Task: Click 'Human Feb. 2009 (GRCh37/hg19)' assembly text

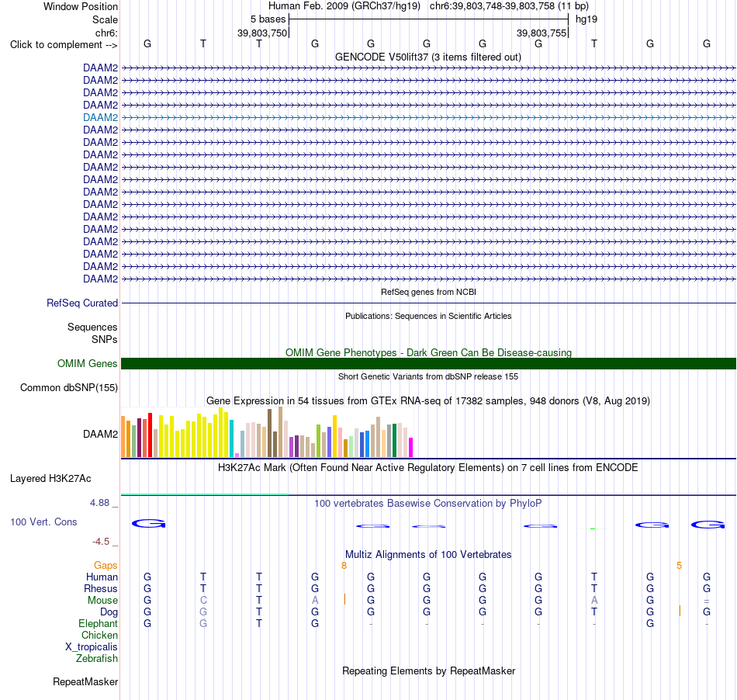Action: [344, 6]
